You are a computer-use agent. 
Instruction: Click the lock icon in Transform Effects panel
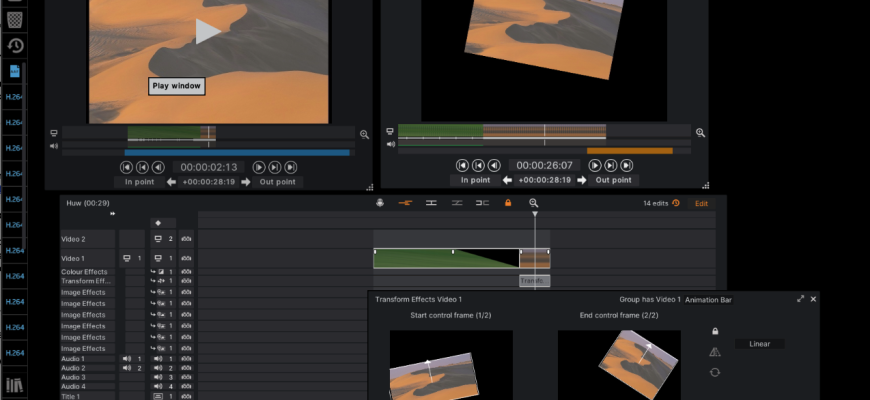coord(715,331)
